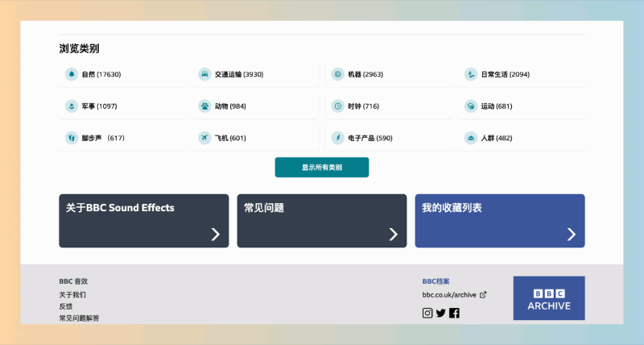Image resolution: width=644 pixels, height=345 pixels.
Task: Click bbc.co.uk/archive link text
Action: (x=449, y=294)
